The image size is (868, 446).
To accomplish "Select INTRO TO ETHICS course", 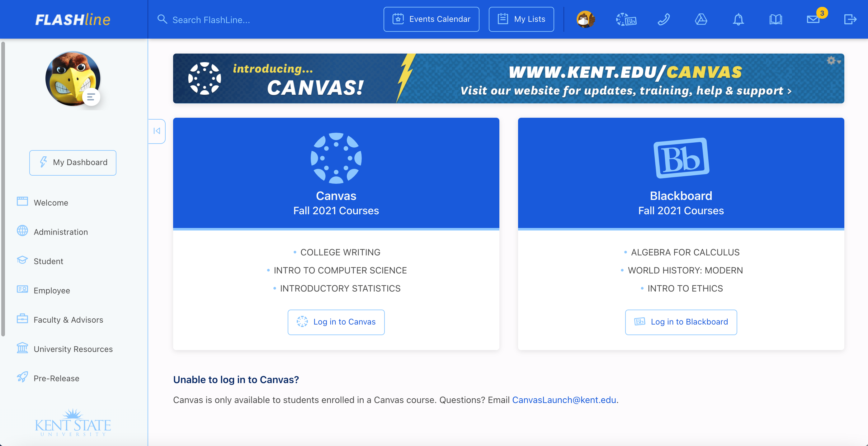I will tap(685, 289).
